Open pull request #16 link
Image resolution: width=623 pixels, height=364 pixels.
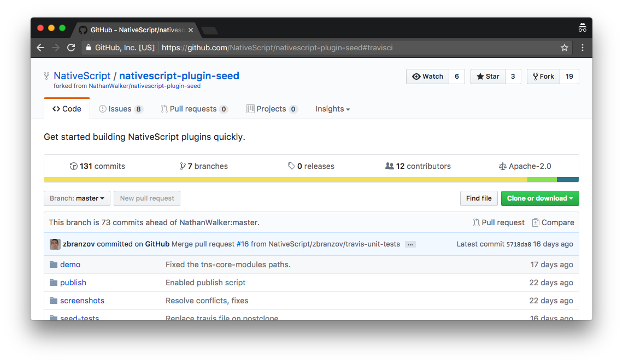pos(242,244)
